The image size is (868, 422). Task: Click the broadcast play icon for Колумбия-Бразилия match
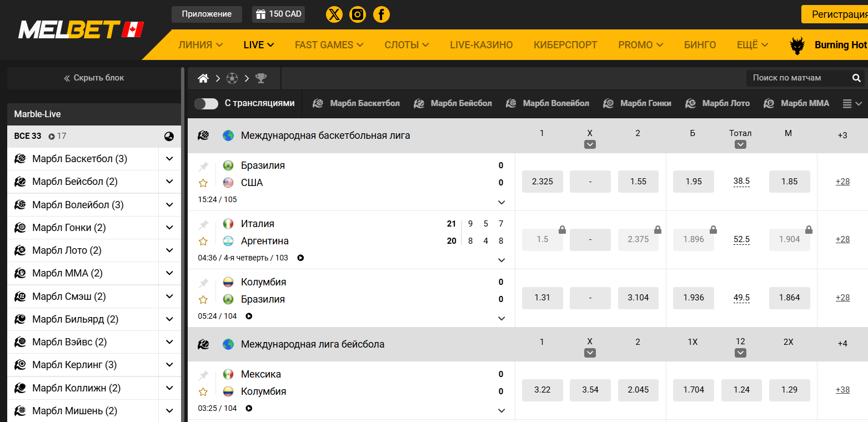point(249,316)
